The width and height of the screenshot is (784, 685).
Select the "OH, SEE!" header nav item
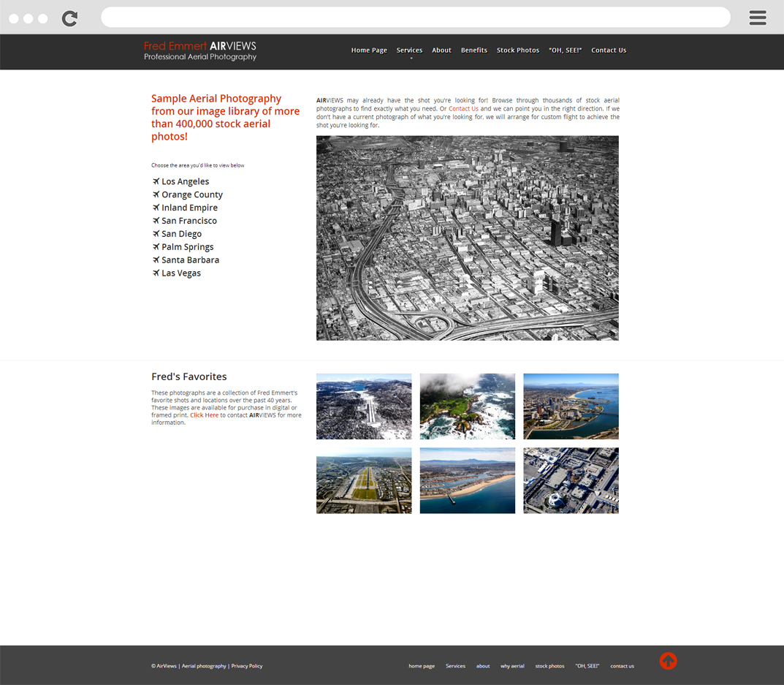(x=565, y=50)
